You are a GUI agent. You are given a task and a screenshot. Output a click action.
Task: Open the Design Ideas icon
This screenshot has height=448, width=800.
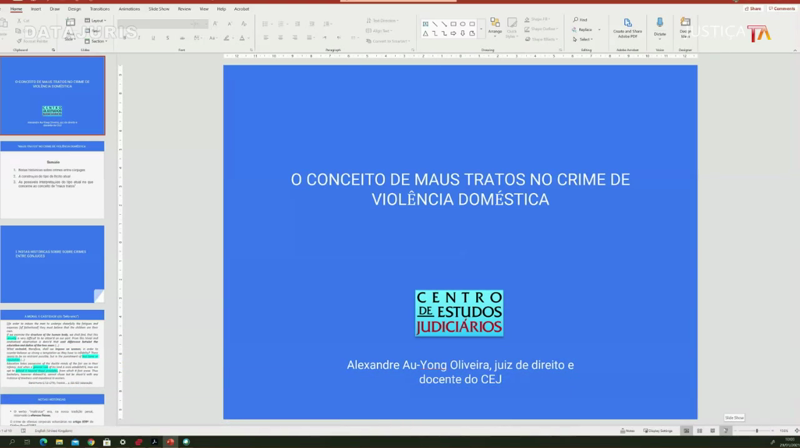pyautogui.click(x=686, y=26)
